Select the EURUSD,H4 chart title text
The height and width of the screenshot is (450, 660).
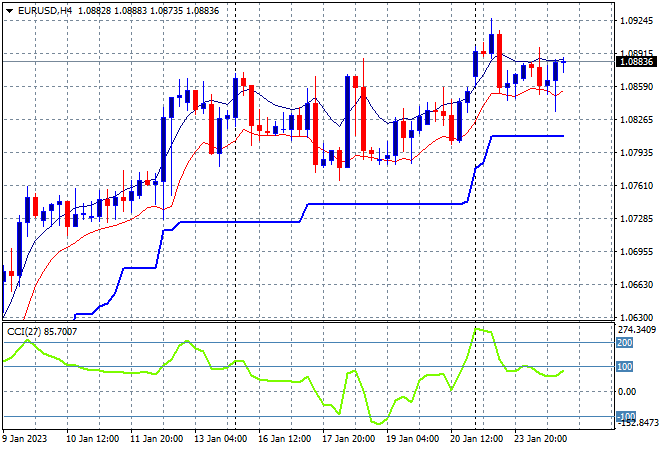[x=45, y=11]
